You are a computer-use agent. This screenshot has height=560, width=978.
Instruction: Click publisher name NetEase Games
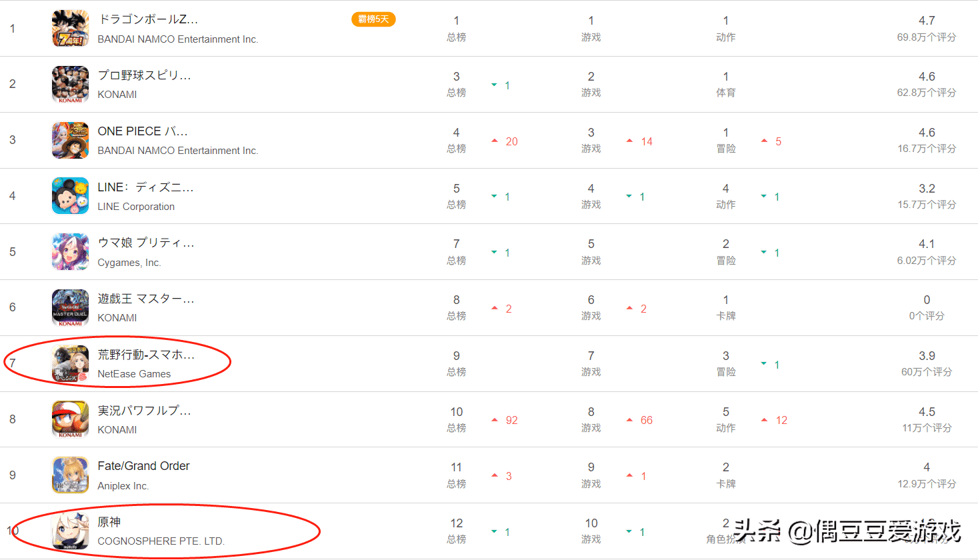134,374
